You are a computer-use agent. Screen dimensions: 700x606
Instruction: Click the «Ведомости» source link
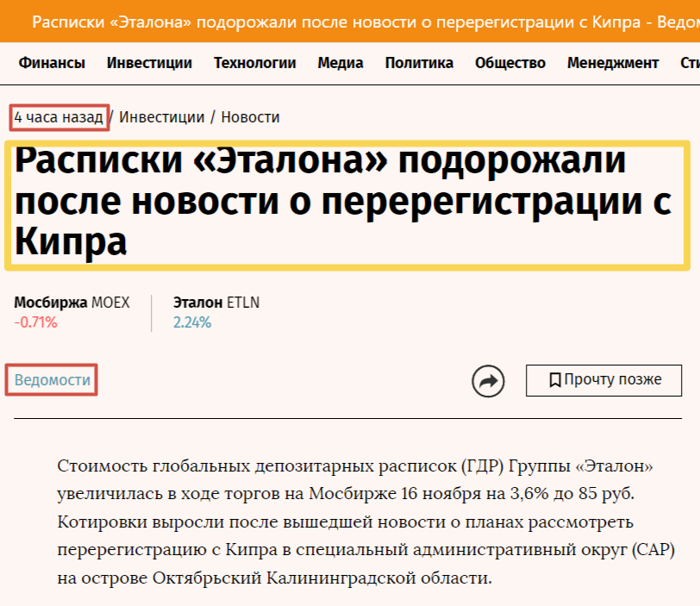pyautogui.click(x=50, y=379)
